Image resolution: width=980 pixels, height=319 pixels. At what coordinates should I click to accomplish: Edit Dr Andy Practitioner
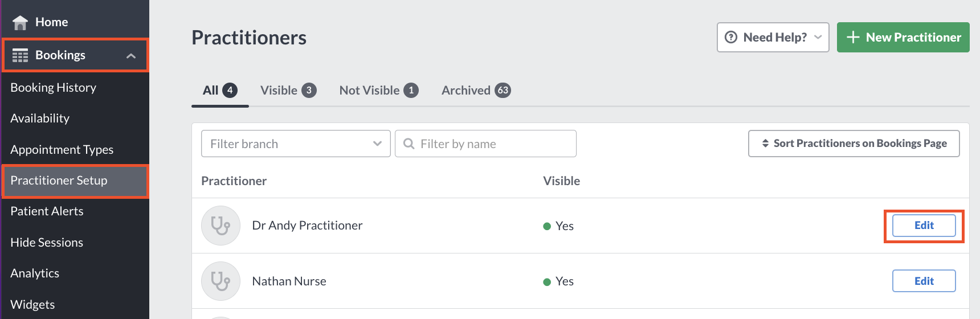tap(924, 226)
